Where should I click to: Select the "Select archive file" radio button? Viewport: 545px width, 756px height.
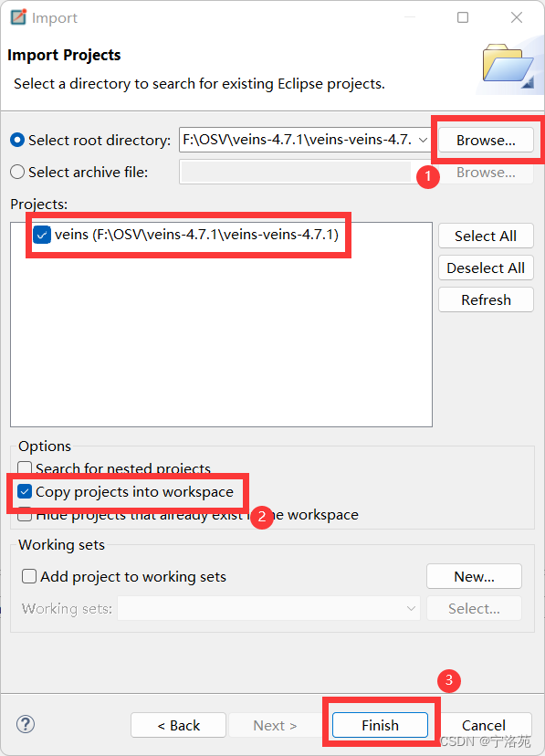point(16,172)
